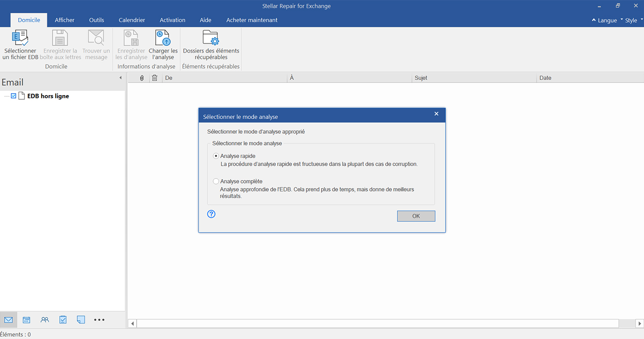The height and width of the screenshot is (339, 644).
Task: Open Tasks view icon in bottom bar
Action: 63,320
